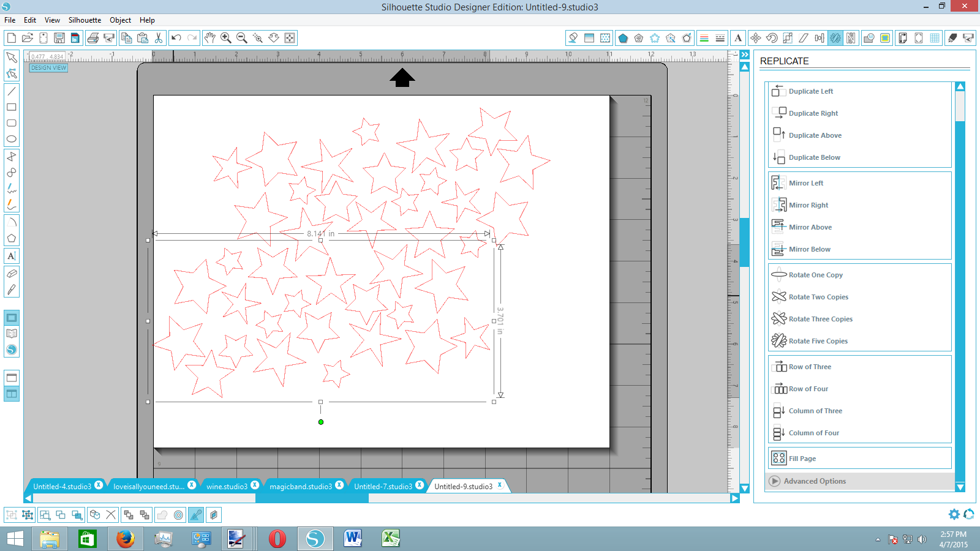Viewport: 980px width, 551px height.
Task: Save to SD card icon
Action: (x=75, y=38)
